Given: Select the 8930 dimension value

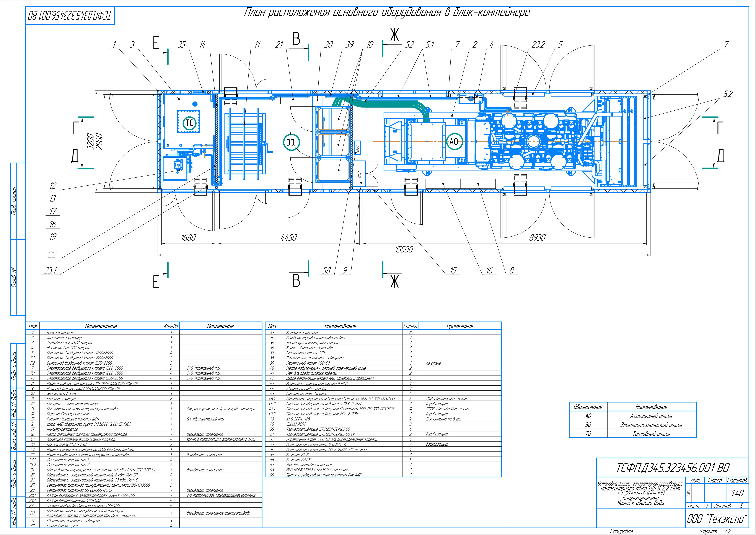Looking at the screenshot, I should coord(537,237).
